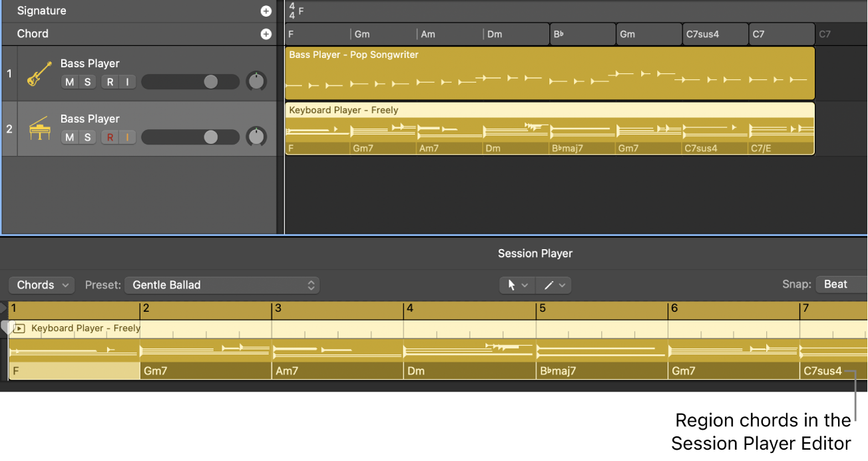Play preview of Keyboard Player – Freely region
868x461 pixels.
19,328
